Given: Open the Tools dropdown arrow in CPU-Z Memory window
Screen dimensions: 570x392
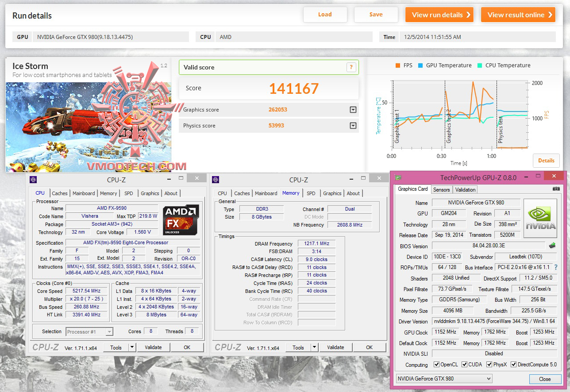Looking at the screenshot, I should [x=314, y=347].
